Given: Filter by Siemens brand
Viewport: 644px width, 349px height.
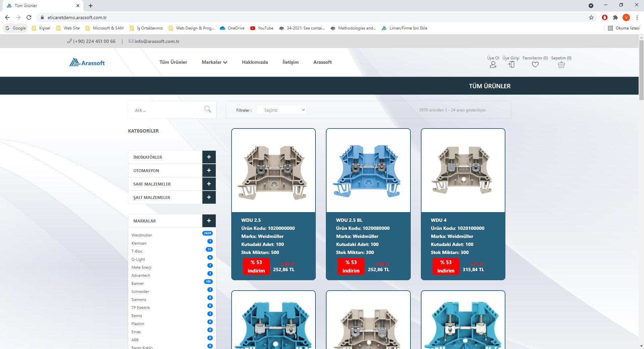Looking at the screenshot, I should click(139, 300).
